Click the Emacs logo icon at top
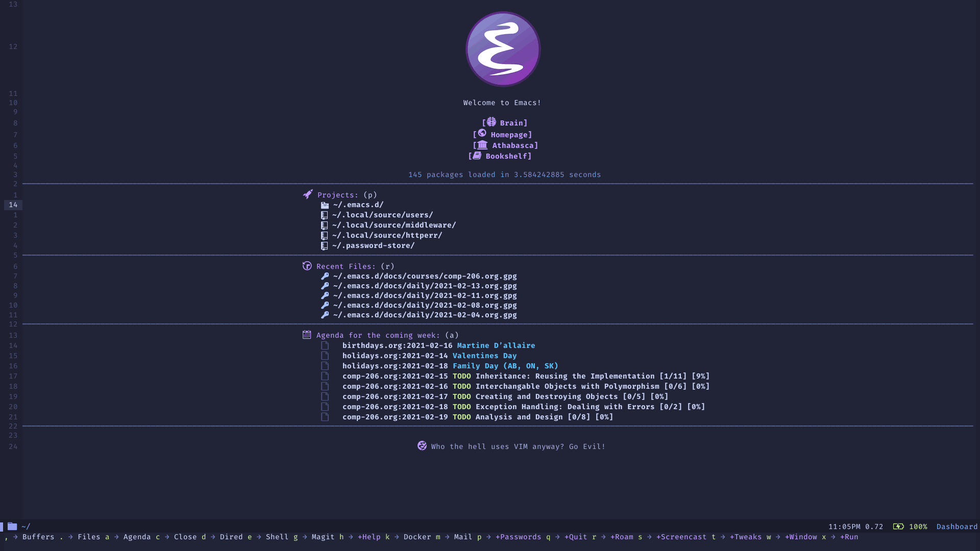This screenshot has height=551, width=980. point(502,49)
